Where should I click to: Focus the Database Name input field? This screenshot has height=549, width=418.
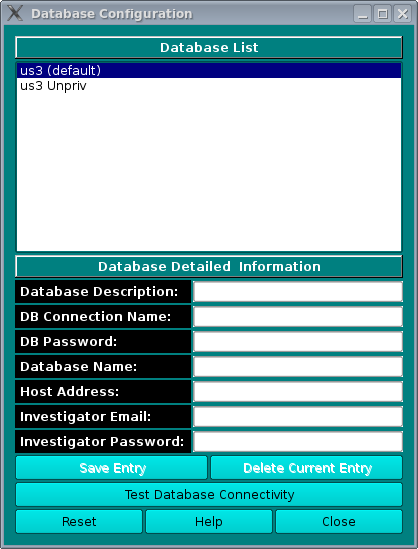(298, 367)
